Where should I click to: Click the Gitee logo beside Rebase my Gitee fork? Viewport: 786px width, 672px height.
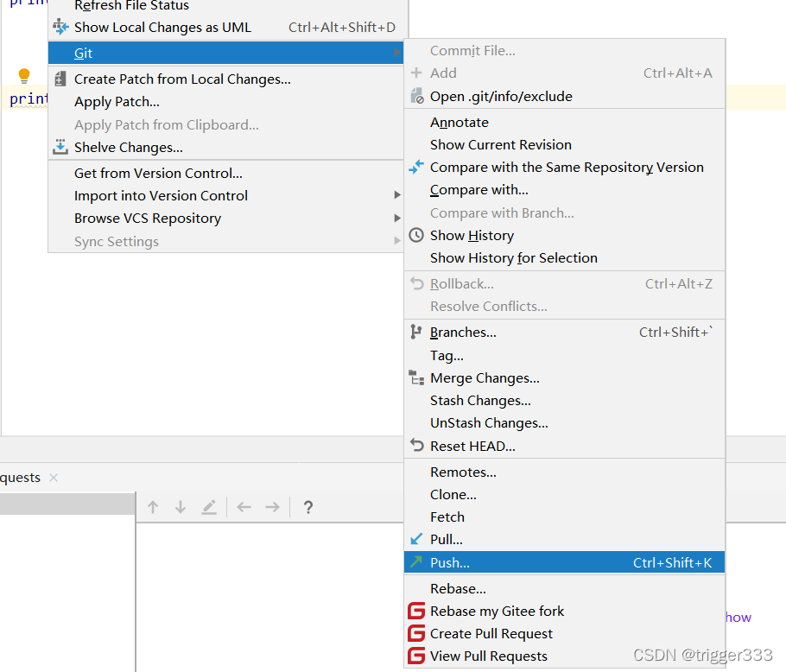click(x=416, y=611)
